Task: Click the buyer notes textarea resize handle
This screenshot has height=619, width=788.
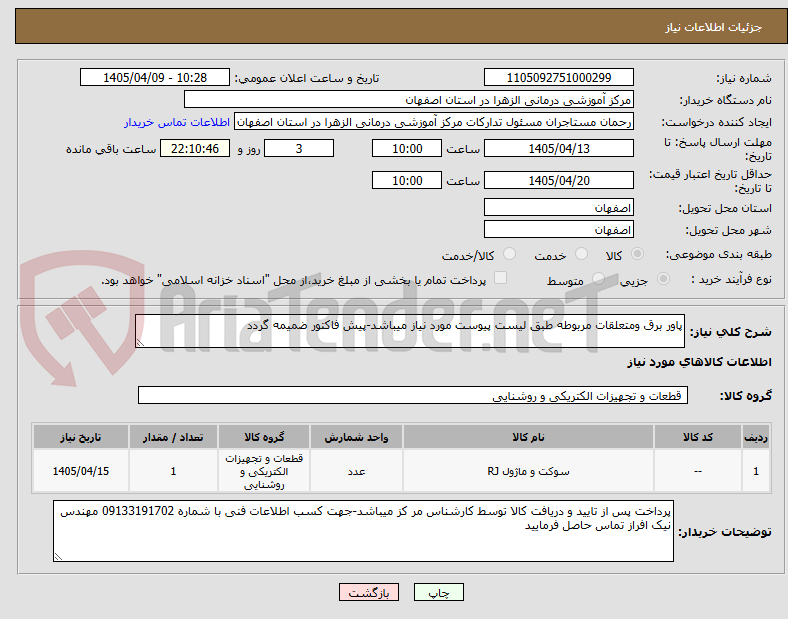Action: [x=58, y=557]
